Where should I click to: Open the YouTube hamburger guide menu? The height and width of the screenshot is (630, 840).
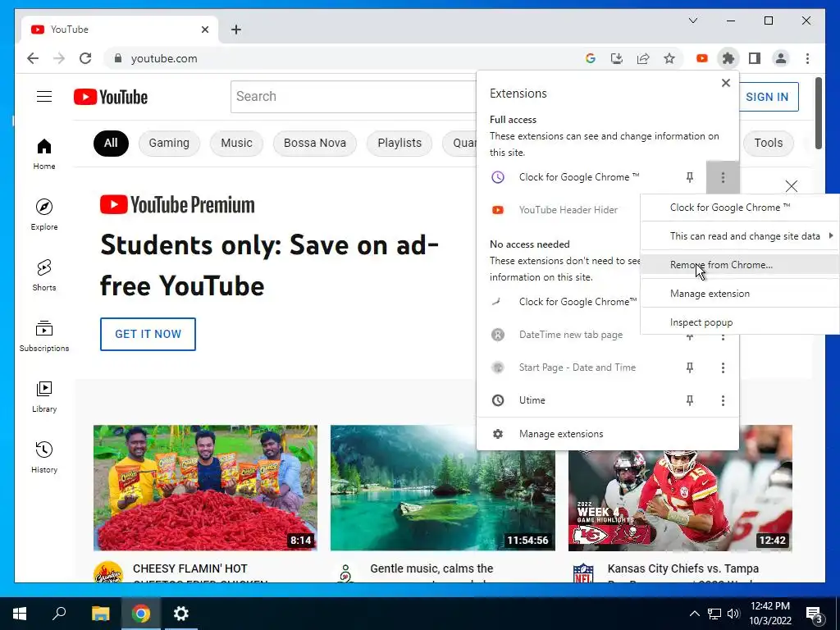click(44, 97)
